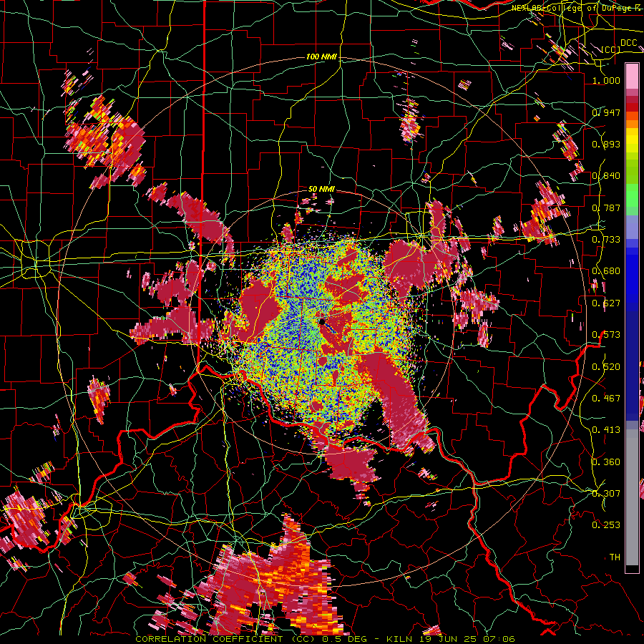The width and height of the screenshot is (644, 644).
Task: Click the 0.253 scale value
Action: click(606, 525)
